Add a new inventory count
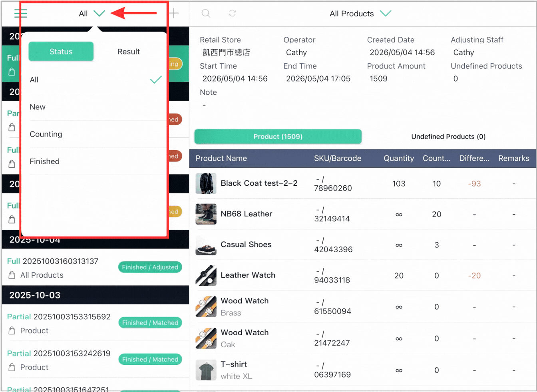 tap(174, 13)
